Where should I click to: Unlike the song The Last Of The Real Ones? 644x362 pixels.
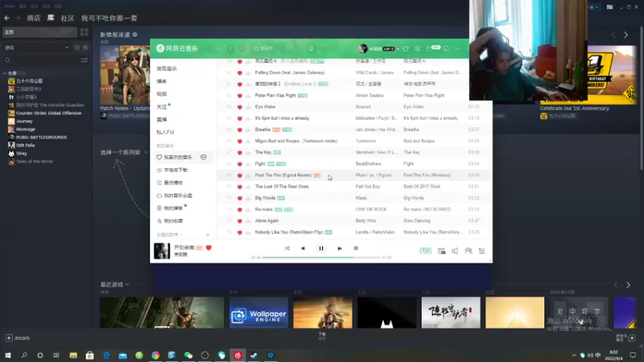[x=239, y=187]
